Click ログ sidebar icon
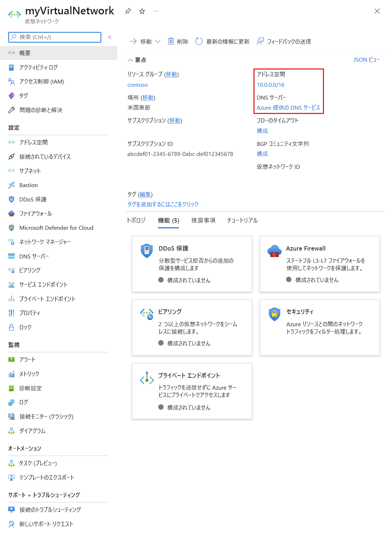The image size is (392, 533). (x=11, y=402)
